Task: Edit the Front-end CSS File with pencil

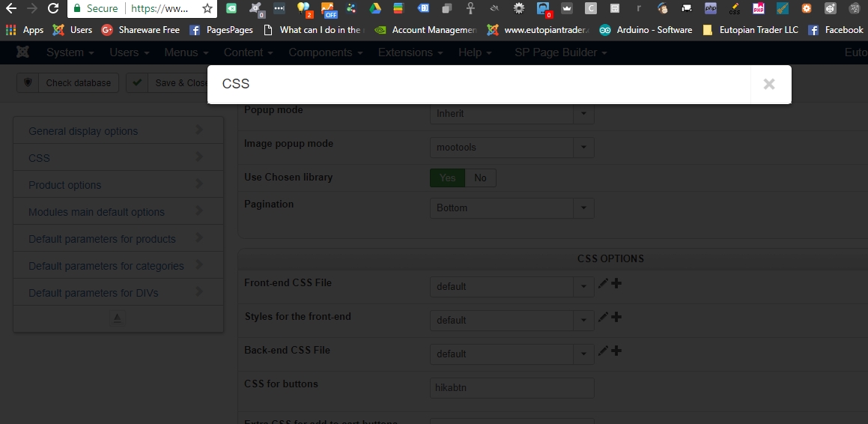Action: click(603, 283)
